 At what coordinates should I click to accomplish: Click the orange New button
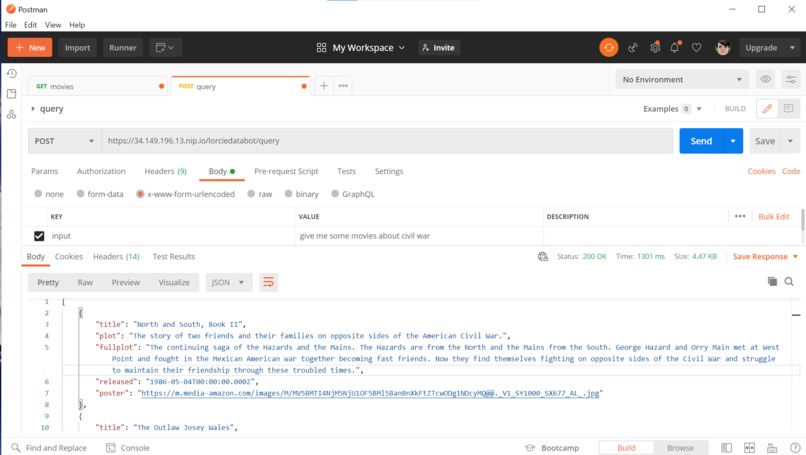pyautogui.click(x=30, y=47)
